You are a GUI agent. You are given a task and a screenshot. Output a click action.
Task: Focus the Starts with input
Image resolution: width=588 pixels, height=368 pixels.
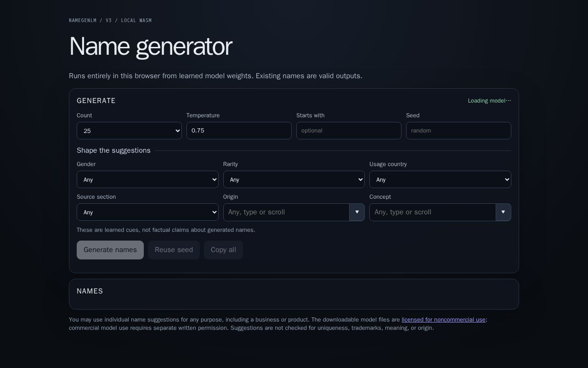click(x=349, y=131)
